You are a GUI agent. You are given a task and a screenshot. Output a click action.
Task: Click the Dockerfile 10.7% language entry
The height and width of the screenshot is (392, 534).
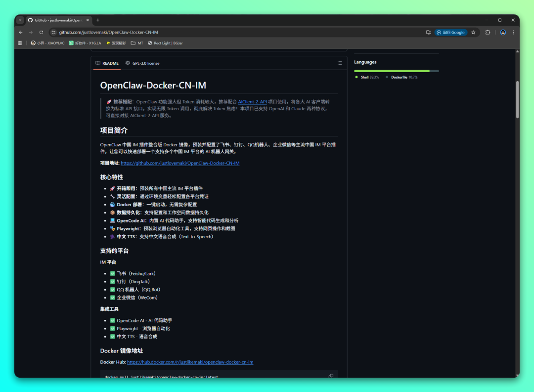[401, 77]
